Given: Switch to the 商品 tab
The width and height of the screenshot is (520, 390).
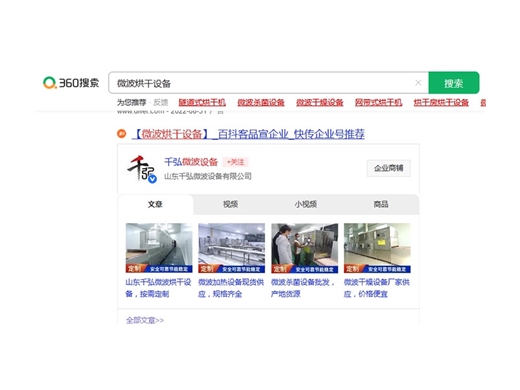Looking at the screenshot, I should point(381,204).
